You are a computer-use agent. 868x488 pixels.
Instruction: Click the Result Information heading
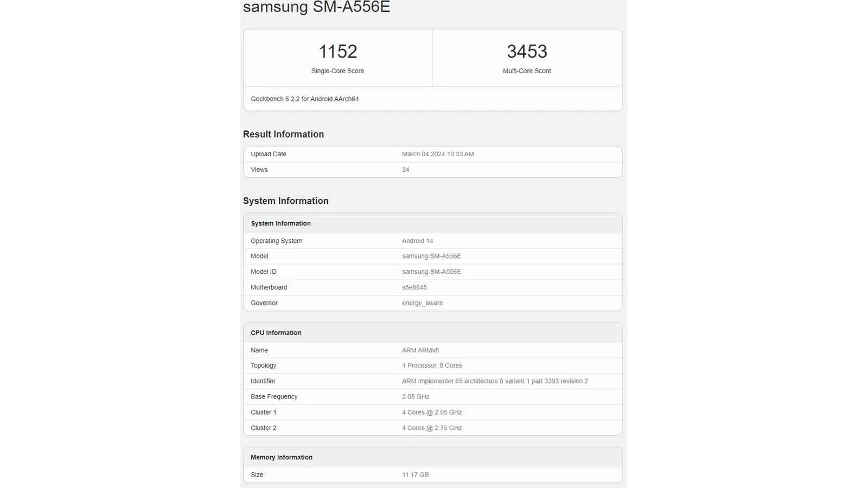click(x=283, y=134)
